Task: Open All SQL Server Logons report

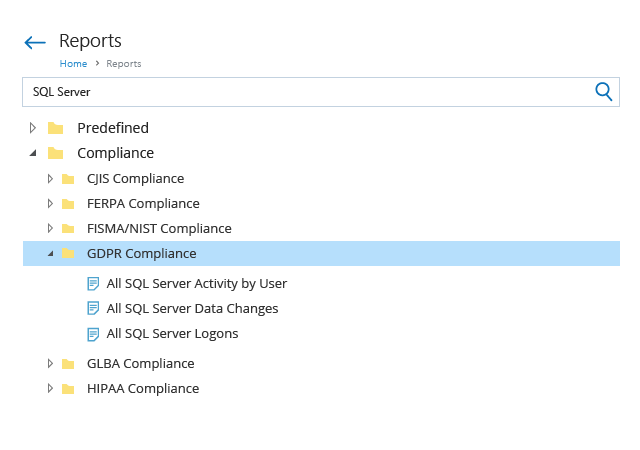Action: 172,334
